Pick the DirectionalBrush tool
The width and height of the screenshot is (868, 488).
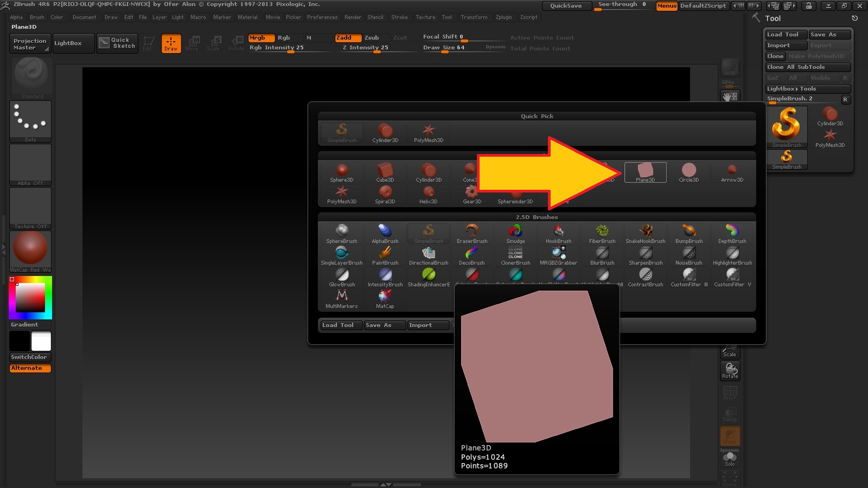(429, 255)
